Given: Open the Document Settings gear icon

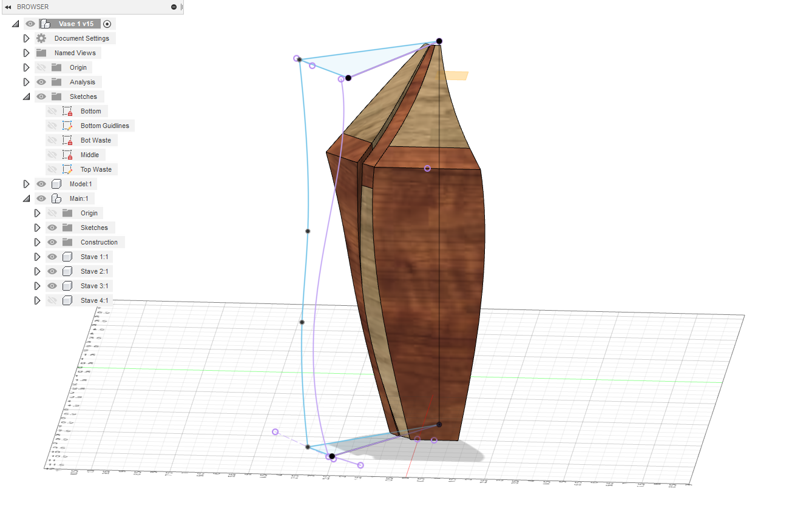Looking at the screenshot, I should pos(40,38).
